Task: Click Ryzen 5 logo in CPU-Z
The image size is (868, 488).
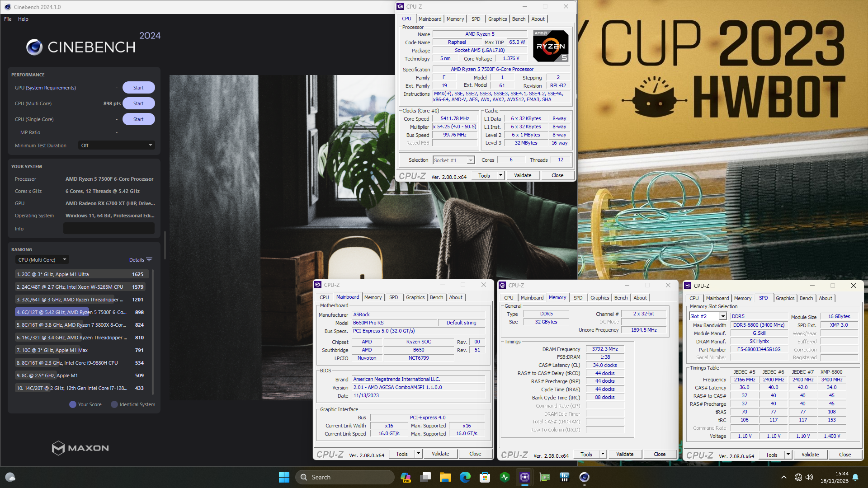Action: (551, 46)
